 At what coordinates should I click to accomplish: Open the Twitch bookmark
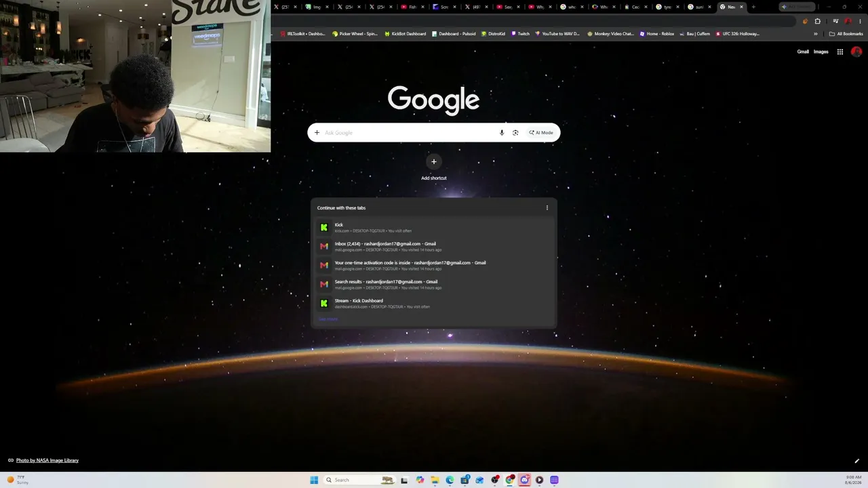(x=521, y=34)
